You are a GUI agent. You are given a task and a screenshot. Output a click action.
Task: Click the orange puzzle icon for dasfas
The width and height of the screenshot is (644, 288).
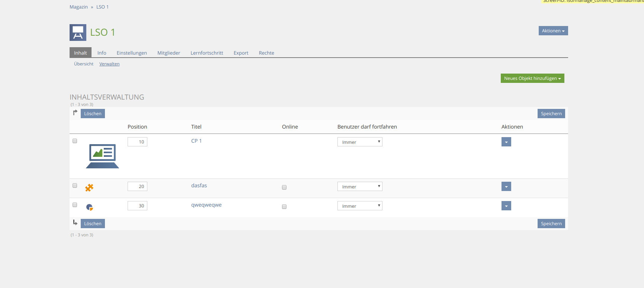click(89, 188)
